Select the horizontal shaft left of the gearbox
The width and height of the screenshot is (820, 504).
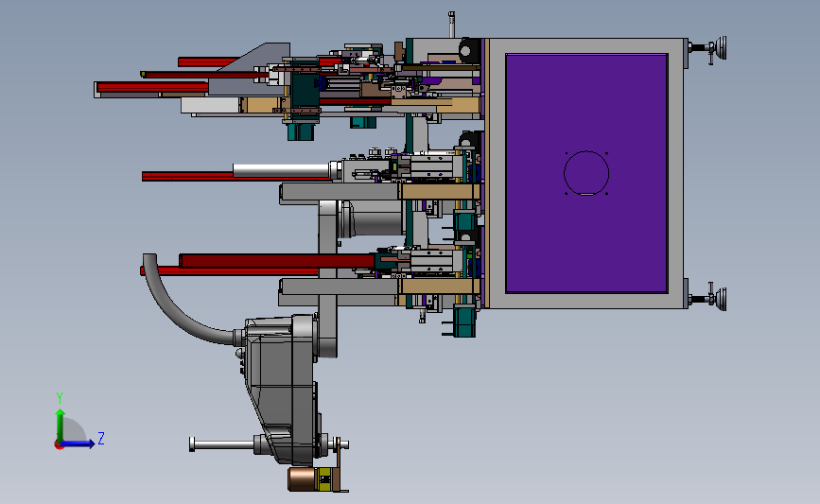pyautogui.click(x=222, y=444)
